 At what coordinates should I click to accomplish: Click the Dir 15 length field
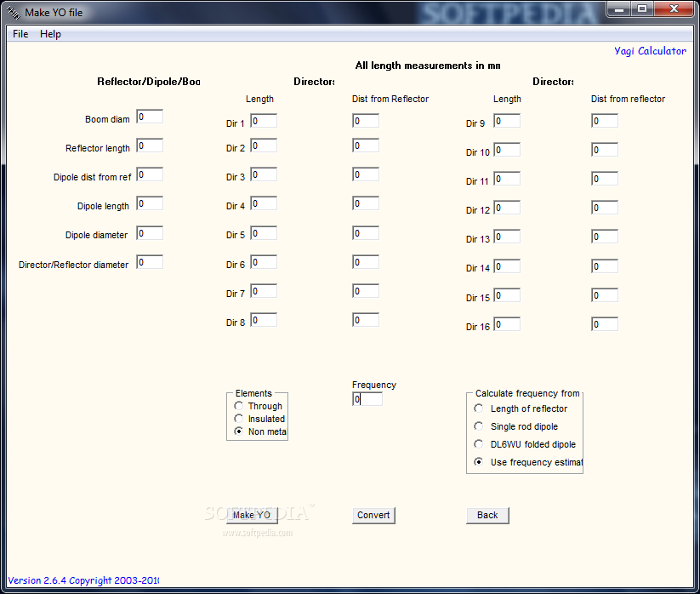pos(507,295)
